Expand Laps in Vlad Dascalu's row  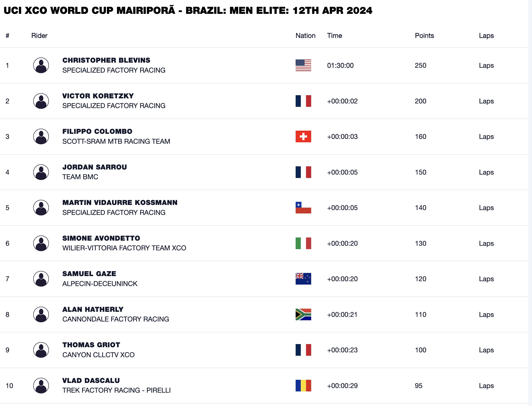486,386
